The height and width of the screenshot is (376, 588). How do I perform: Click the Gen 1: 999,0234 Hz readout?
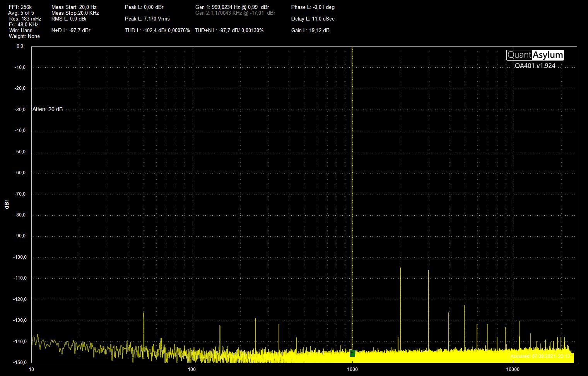pos(232,7)
